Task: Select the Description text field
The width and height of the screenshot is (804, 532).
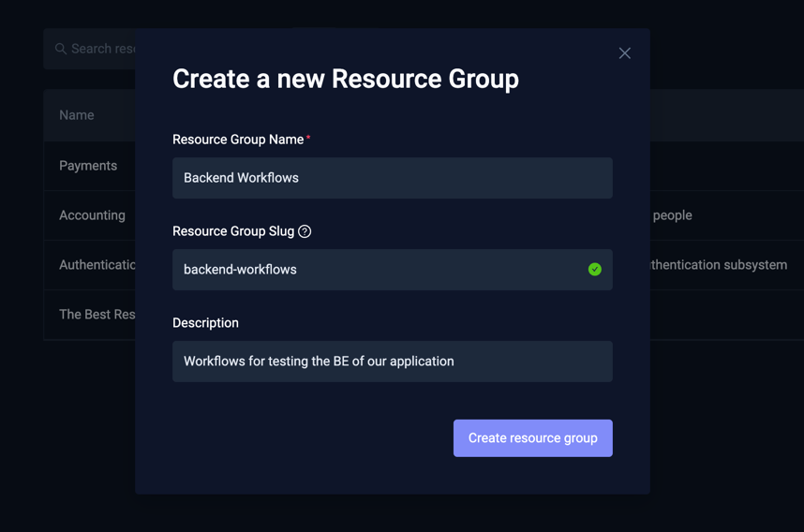Action: click(x=392, y=362)
